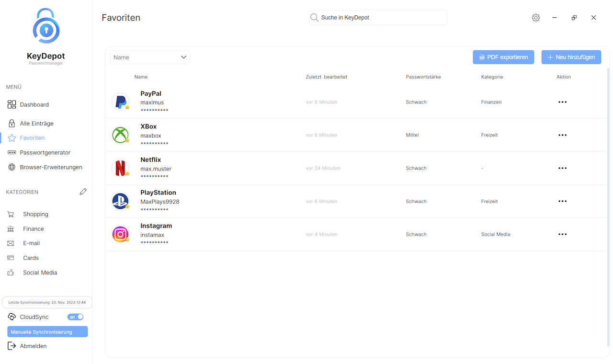Toggle the CloudSync switch off
This screenshot has width=613, height=364.
pos(76,317)
